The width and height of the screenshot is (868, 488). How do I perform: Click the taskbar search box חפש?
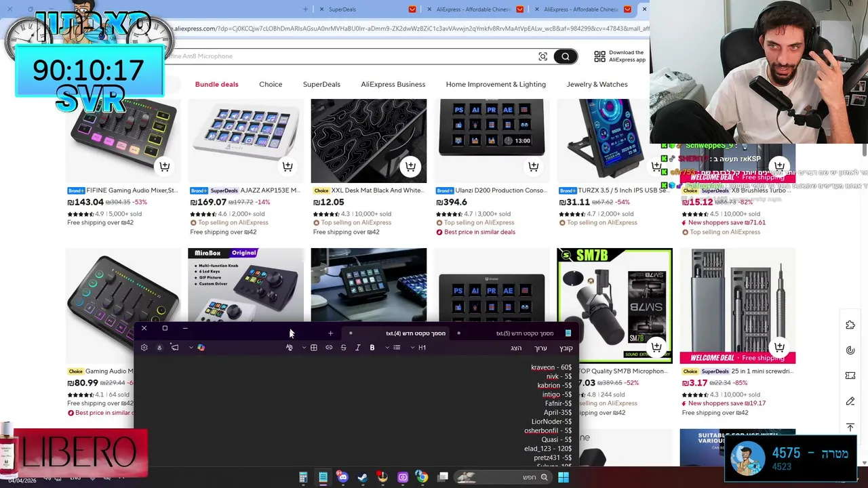[x=503, y=477]
